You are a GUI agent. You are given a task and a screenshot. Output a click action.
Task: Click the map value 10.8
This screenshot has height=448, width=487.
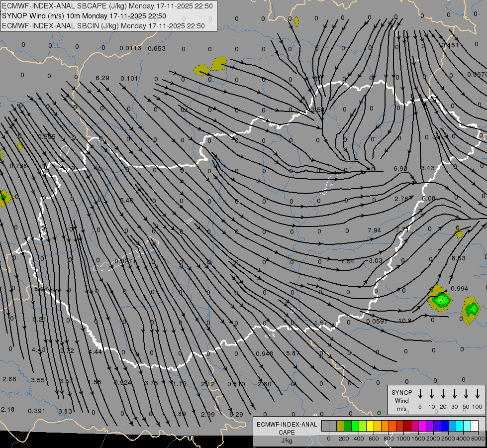coord(405,321)
